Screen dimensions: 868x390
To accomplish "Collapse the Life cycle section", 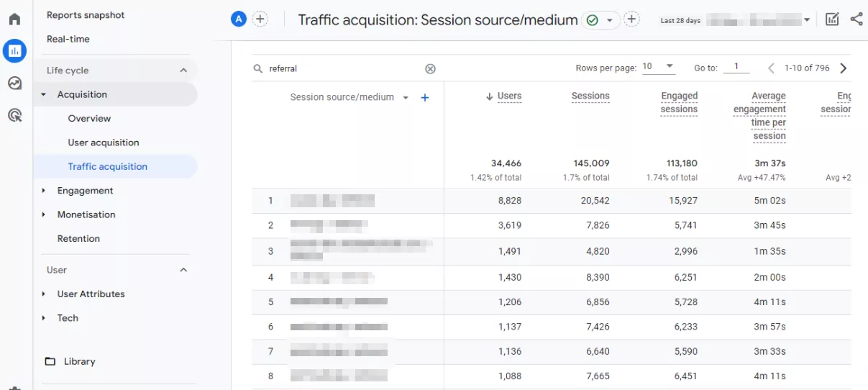I will 183,71.
